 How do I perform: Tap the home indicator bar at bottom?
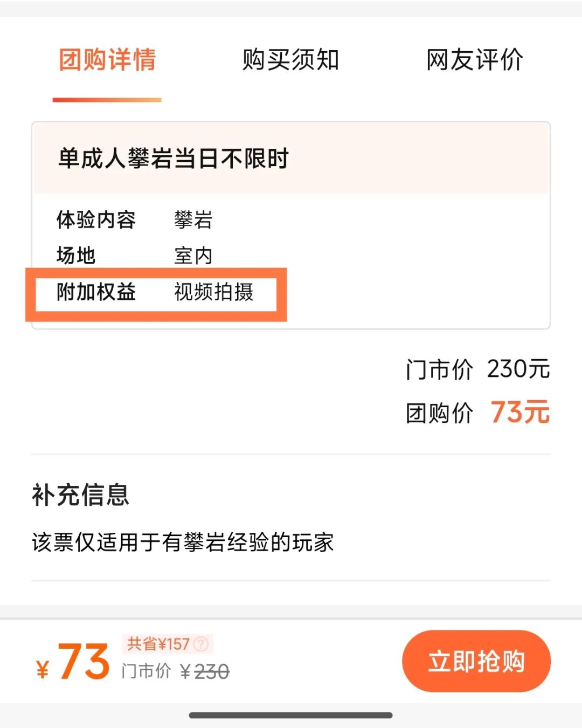click(x=290, y=716)
